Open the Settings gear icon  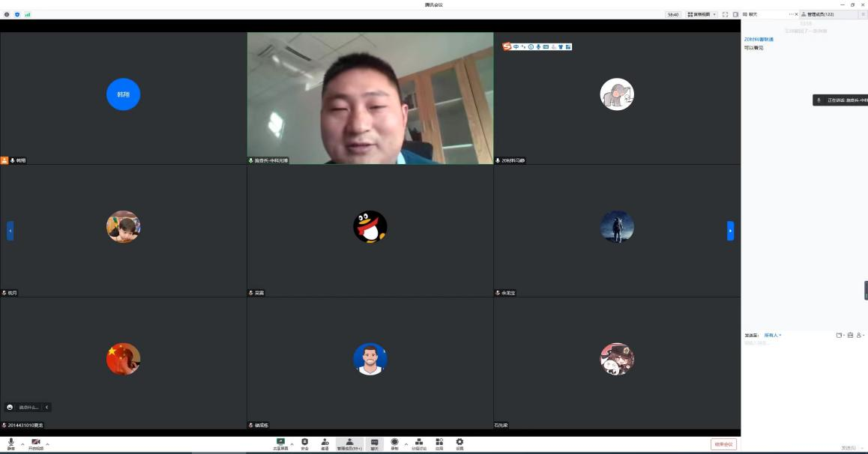[459, 443]
